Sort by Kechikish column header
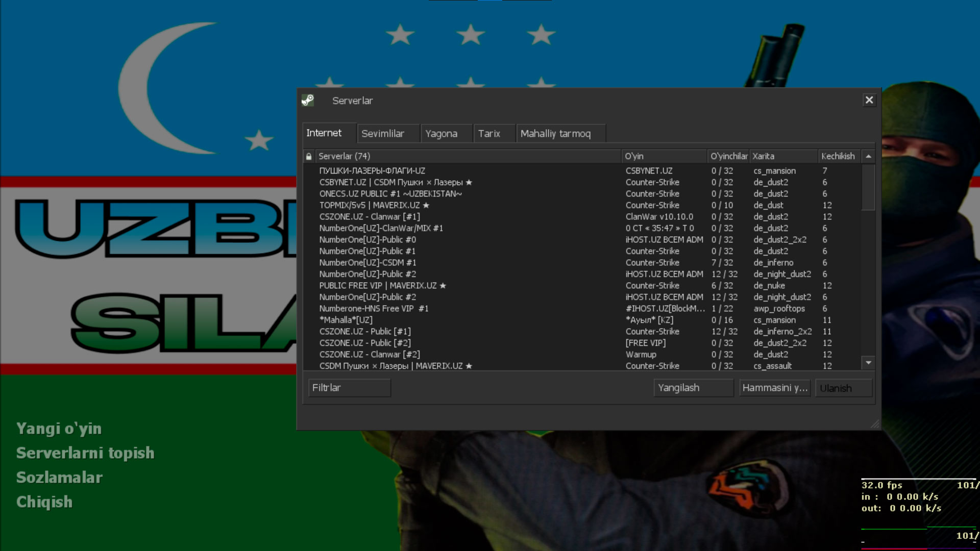The height and width of the screenshot is (551, 980). (x=840, y=156)
